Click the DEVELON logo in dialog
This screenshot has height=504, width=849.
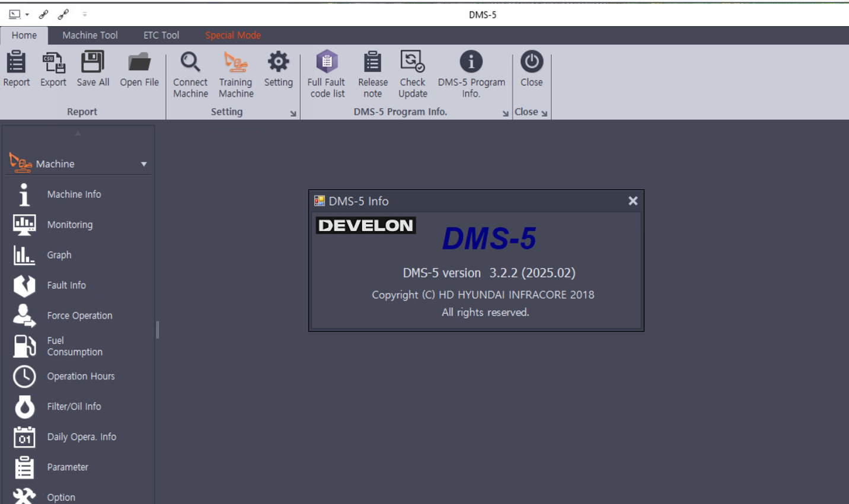[x=366, y=225]
